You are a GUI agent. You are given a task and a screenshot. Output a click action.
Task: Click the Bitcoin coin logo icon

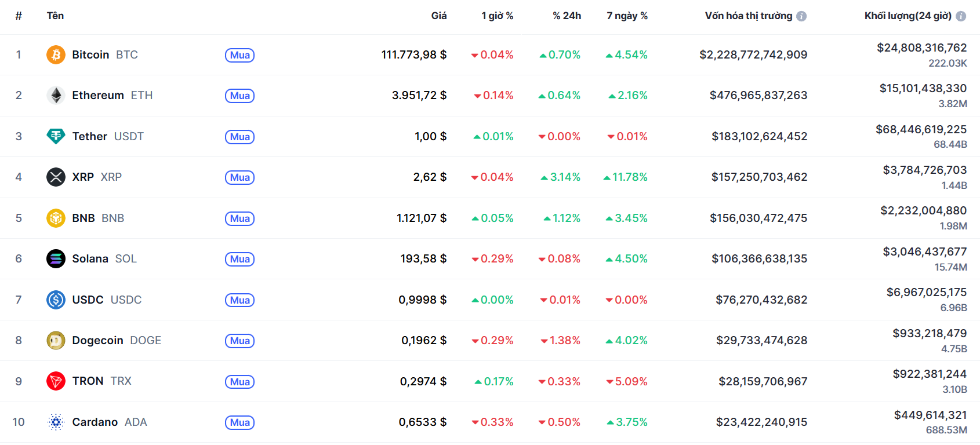pos(56,55)
